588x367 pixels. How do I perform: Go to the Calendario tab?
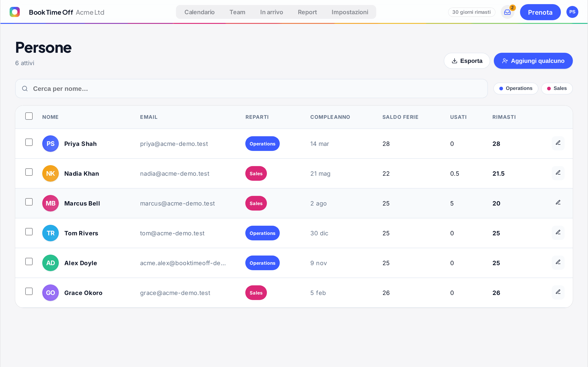(x=199, y=12)
